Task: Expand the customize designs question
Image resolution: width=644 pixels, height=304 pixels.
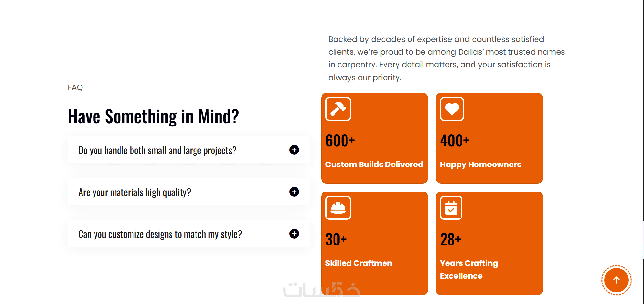Action: [x=160, y=234]
